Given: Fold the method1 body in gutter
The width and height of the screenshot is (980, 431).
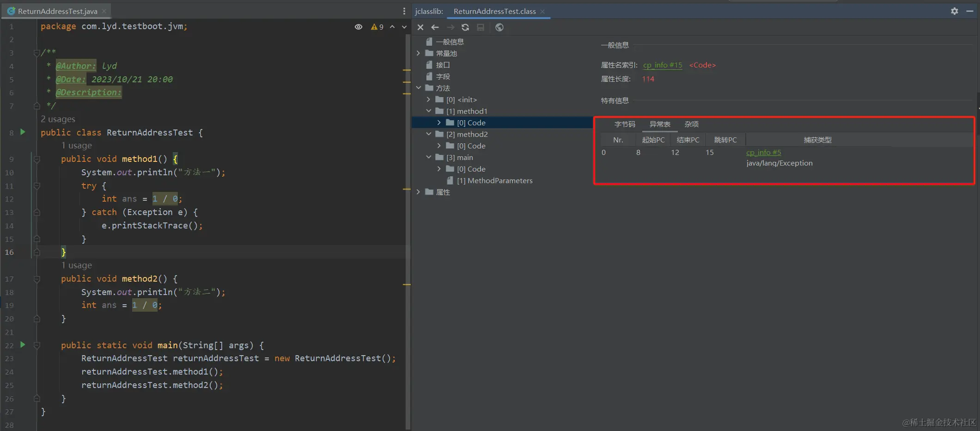Looking at the screenshot, I should tap(37, 159).
